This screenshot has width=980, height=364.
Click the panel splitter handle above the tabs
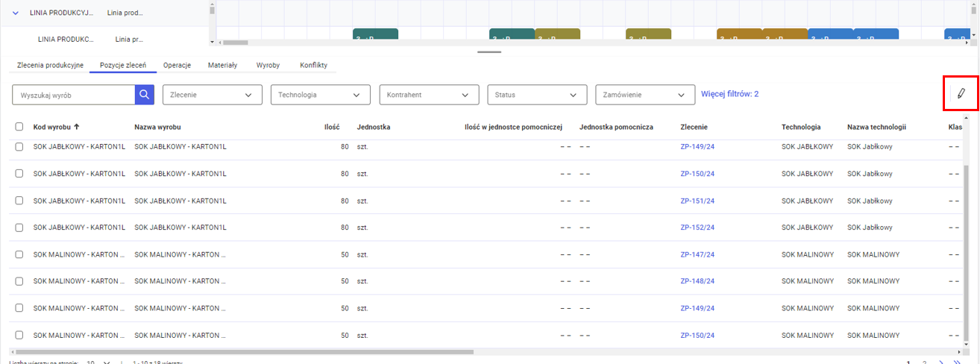(489, 51)
